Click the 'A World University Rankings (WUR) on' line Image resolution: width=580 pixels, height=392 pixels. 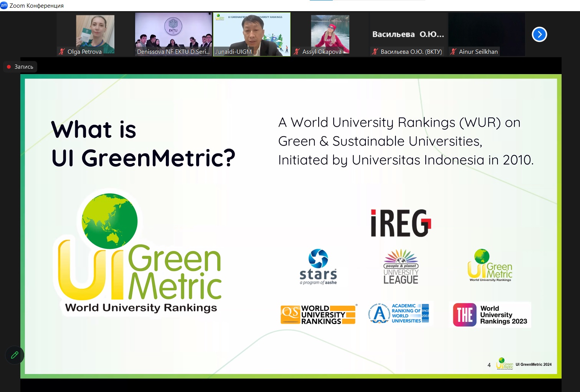tap(399, 122)
